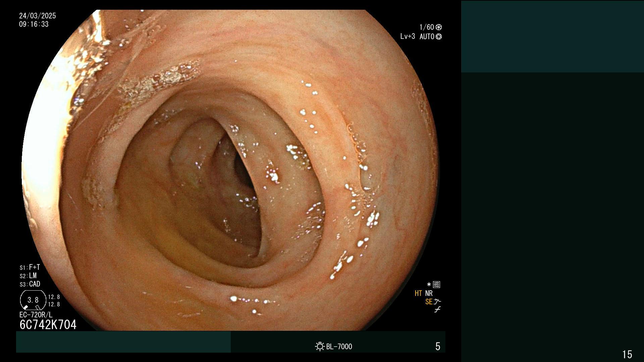Click the asterisk indicator icon
Viewport: 644px width, 362px height.
click(x=429, y=285)
